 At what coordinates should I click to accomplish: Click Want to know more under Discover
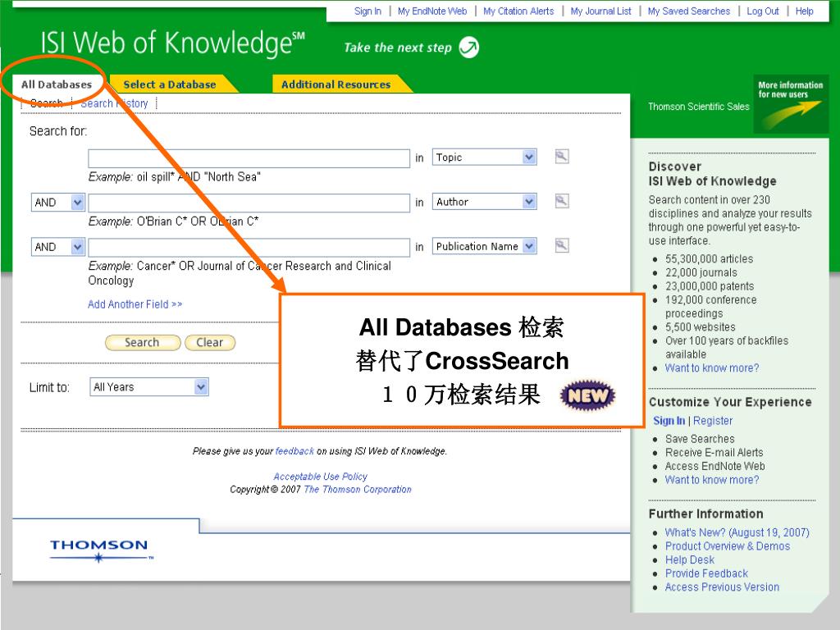[x=712, y=368]
